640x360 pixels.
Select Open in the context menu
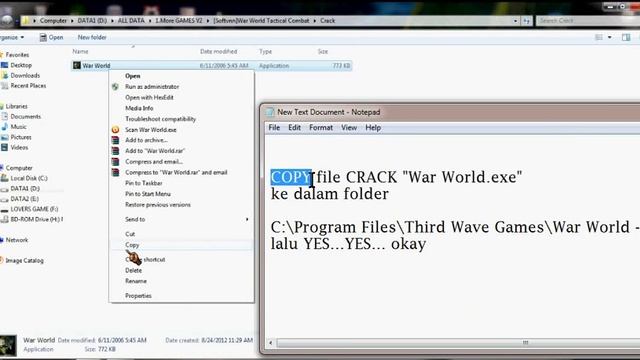133,76
